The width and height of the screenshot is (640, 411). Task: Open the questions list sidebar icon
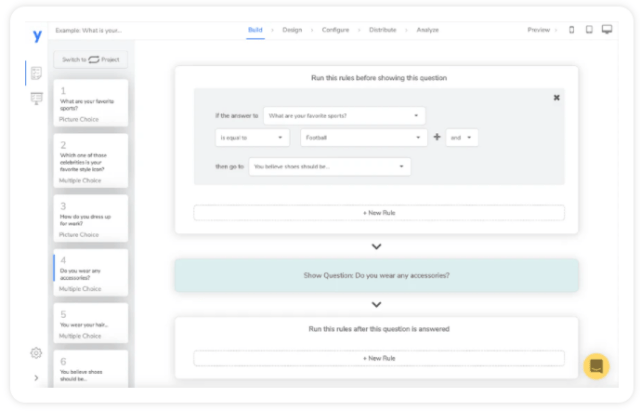[x=37, y=73]
